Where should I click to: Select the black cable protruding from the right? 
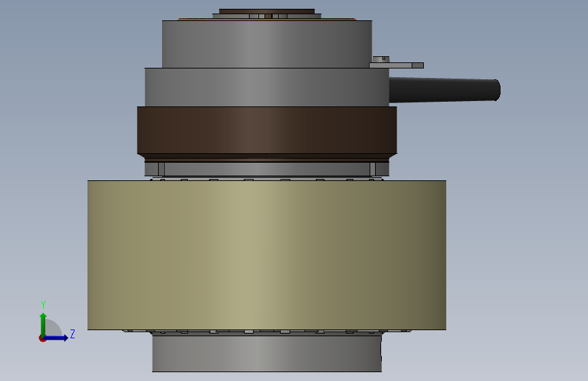(444, 90)
